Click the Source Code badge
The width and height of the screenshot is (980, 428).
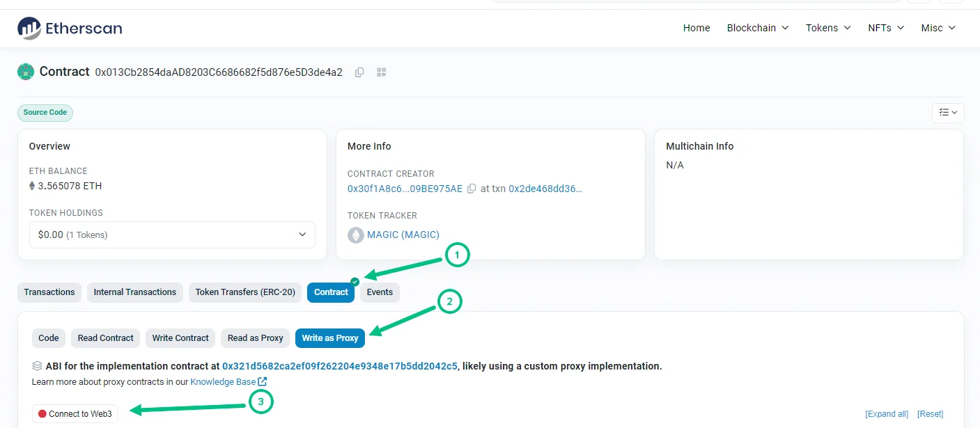pyautogui.click(x=45, y=113)
